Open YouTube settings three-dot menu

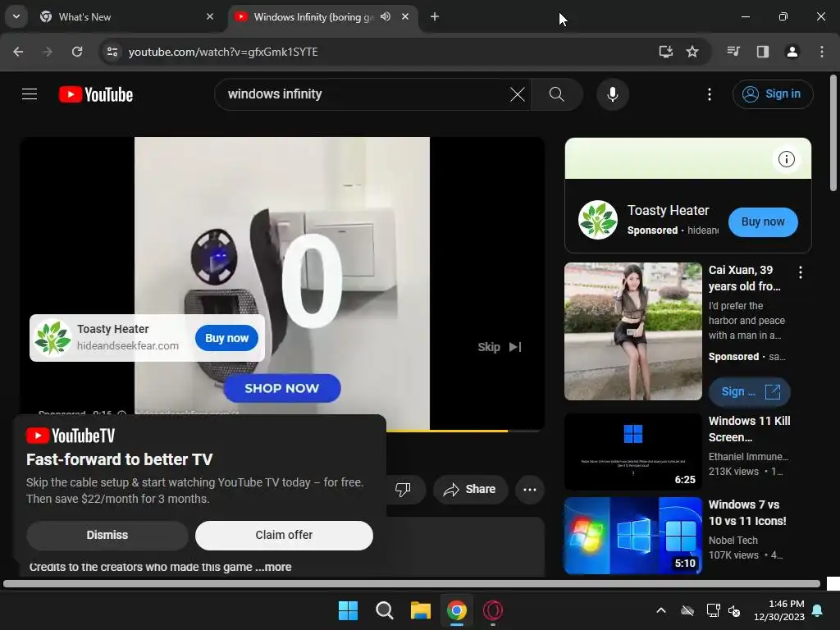pos(710,94)
